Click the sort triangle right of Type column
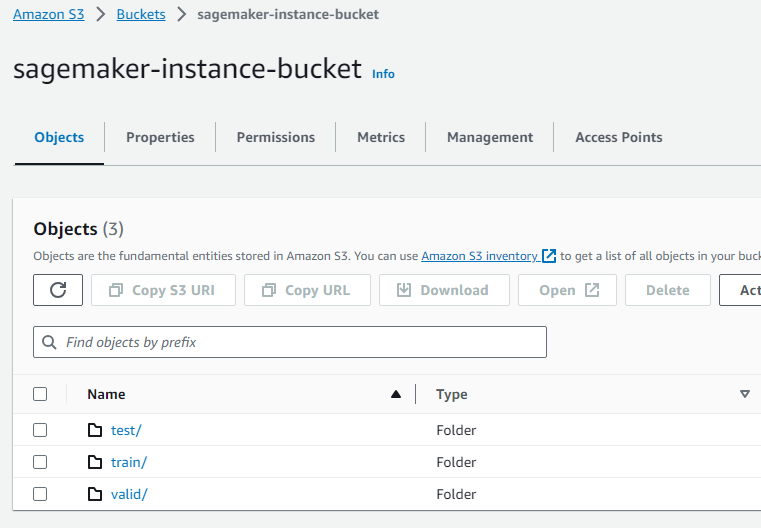This screenshot has height=528, width=761. [x=744, y=394]
